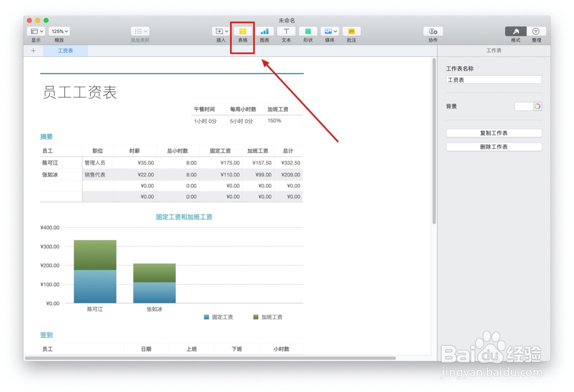The height and width of the screenshot is (392, 574).
Task: Select the 陈可江 employee cell
Action: click(61, 163)
